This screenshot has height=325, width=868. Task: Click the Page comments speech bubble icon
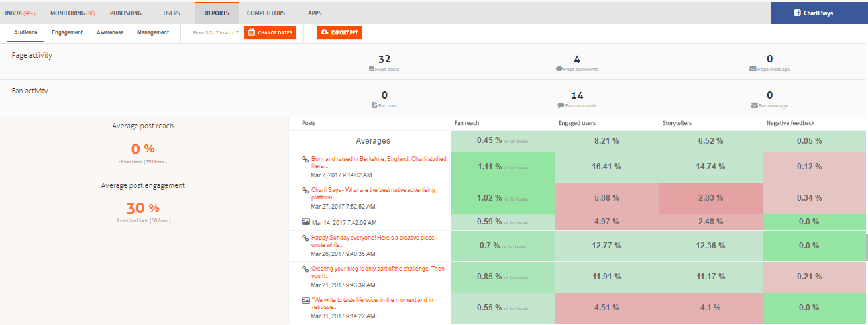point(559,69)
